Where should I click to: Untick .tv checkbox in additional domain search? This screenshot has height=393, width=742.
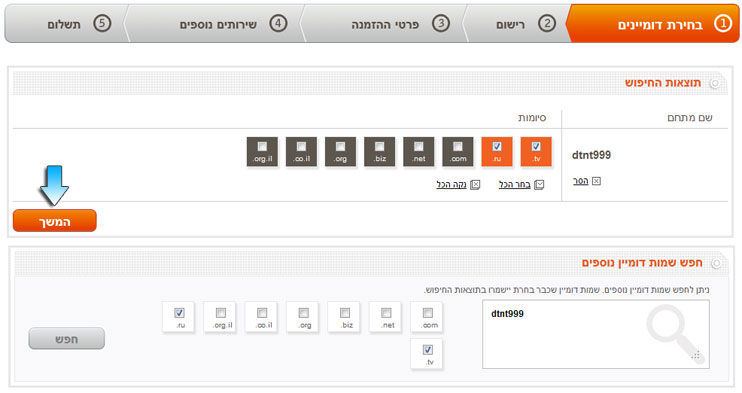click(x=428, y=350)
